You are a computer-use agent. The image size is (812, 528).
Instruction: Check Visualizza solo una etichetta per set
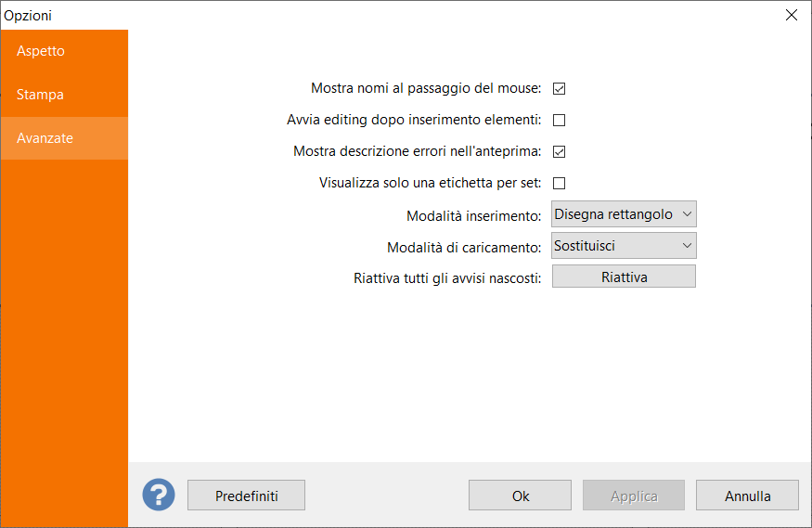pos(560,183)
